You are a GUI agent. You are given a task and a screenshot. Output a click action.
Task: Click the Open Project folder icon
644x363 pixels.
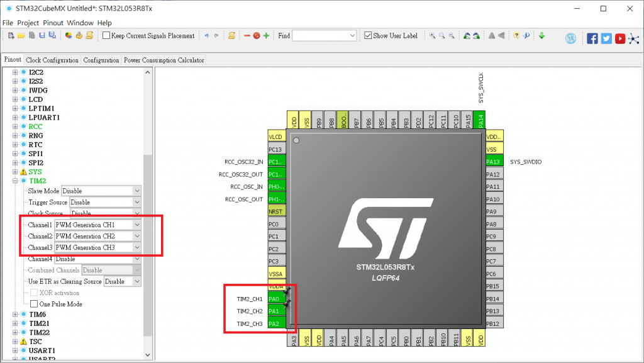(x=21, y=36)
